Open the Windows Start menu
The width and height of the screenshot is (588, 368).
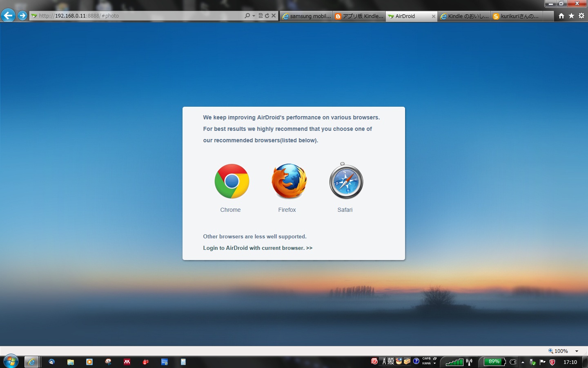tap(11, 362)
